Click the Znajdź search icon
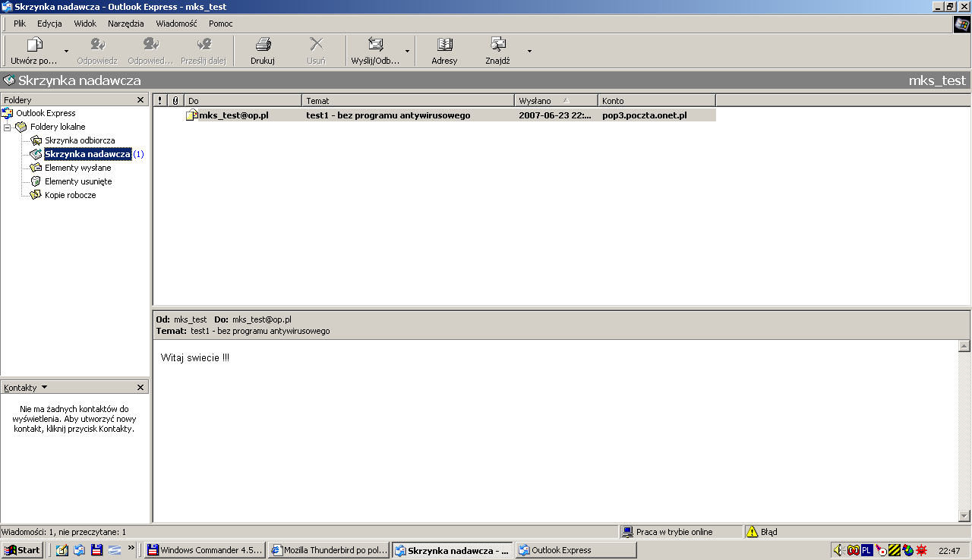 [497, 45]
